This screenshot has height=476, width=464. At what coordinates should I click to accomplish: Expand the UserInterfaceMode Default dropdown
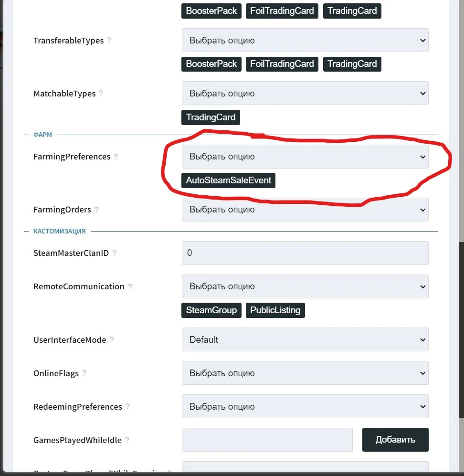click(305, 339)
